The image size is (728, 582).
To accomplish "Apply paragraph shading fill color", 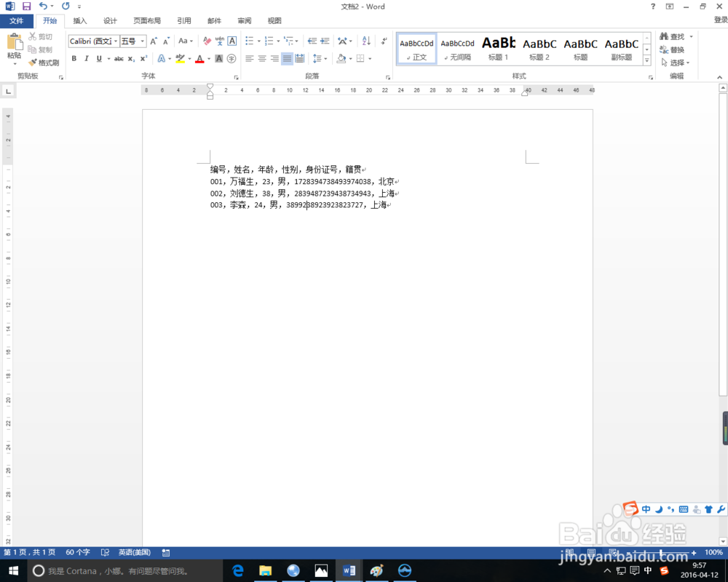I will coord(341,58).
